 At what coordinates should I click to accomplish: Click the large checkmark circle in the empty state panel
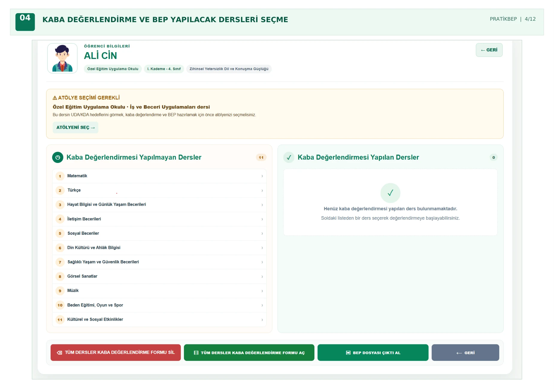pyautogui.click(x=390, y=193)
